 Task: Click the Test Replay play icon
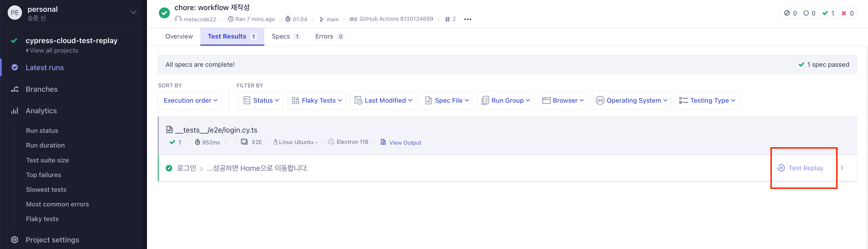(x=781, y=168)
